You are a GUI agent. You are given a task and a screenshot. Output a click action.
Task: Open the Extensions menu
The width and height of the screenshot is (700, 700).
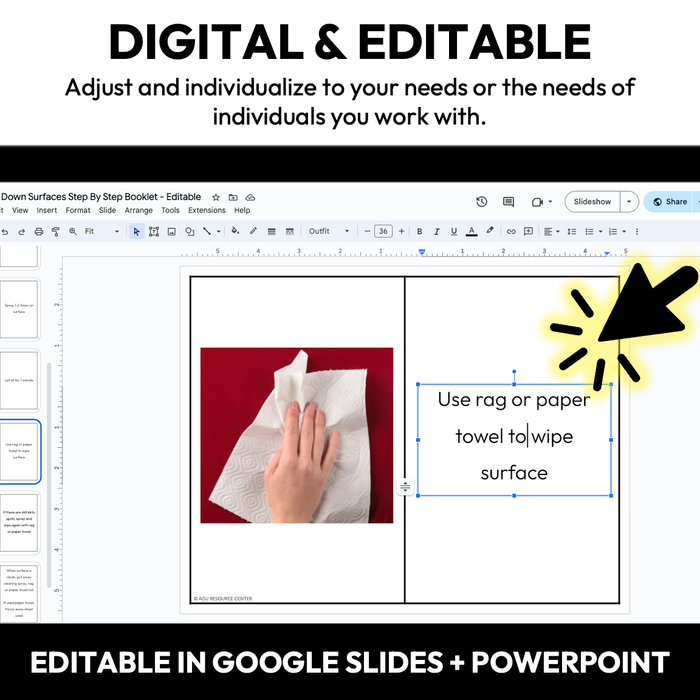[207, 211]
